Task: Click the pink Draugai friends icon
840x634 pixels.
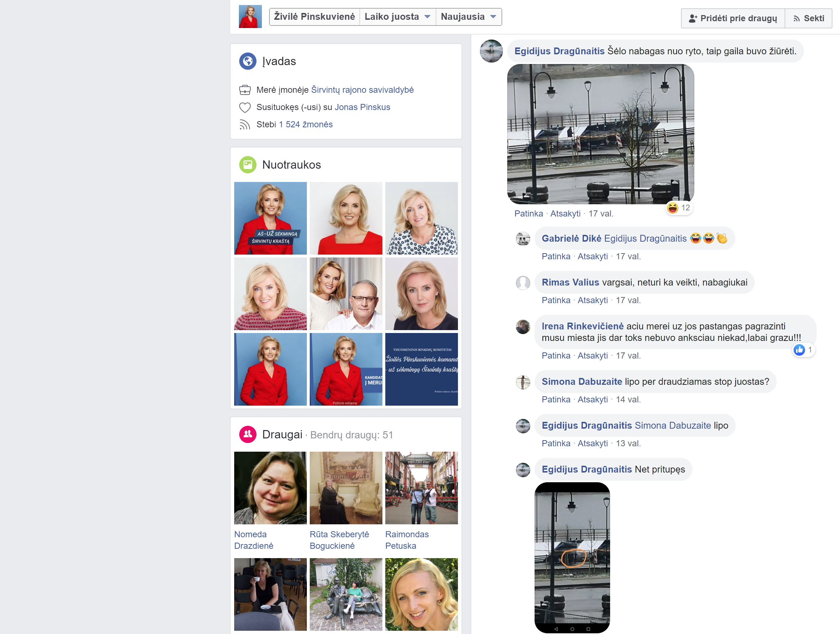Action: pyautogui.click(x=248, y=434)
